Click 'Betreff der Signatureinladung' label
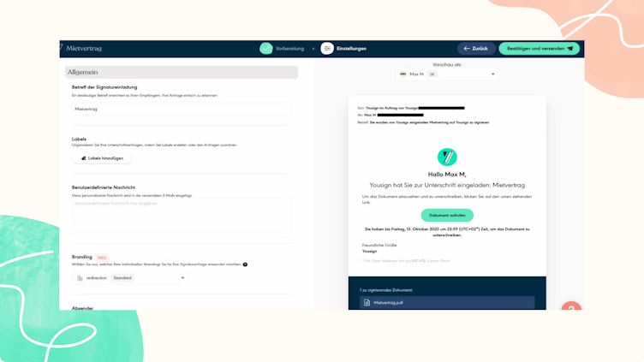 pos(104,87)
